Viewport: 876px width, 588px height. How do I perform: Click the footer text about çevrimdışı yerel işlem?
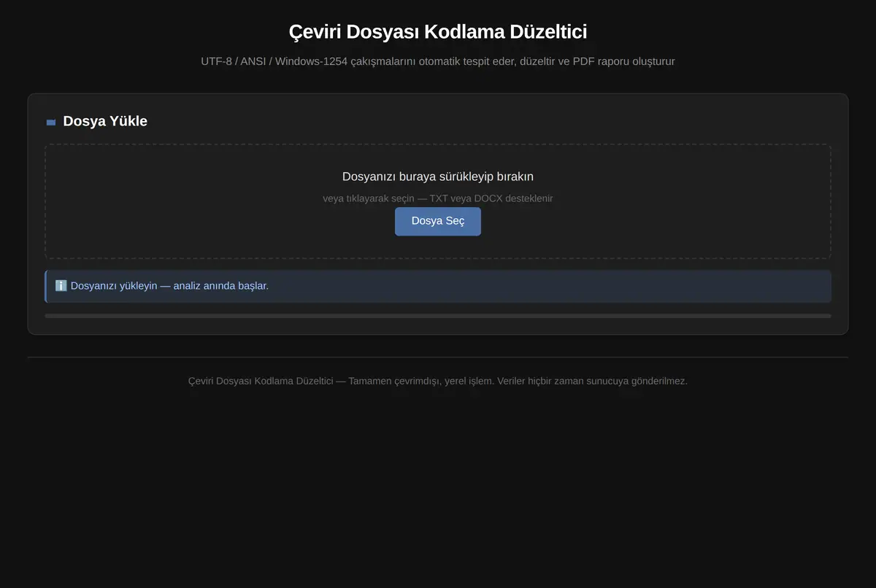coord(438,381)
